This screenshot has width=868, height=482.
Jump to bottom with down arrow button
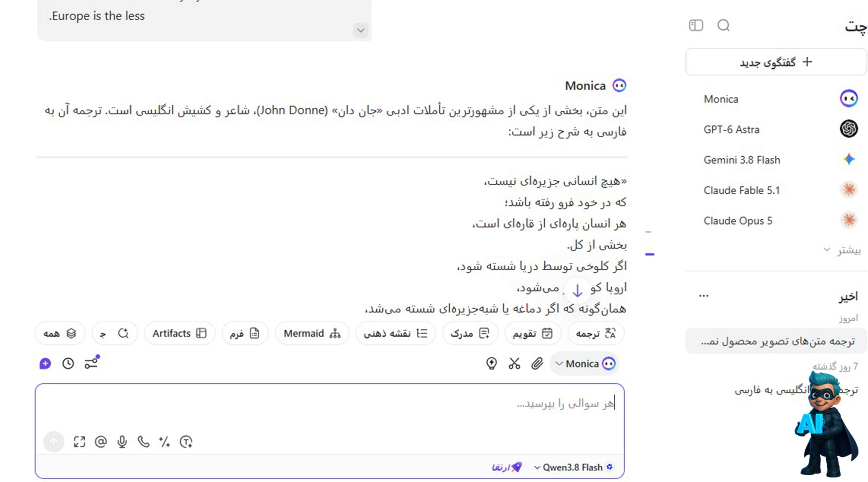coord(577,290)
